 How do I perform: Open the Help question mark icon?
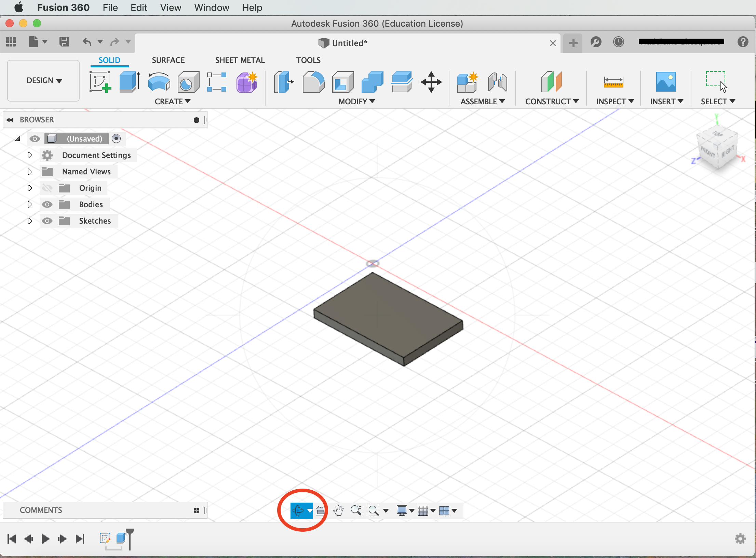click(x=743, y=42)
